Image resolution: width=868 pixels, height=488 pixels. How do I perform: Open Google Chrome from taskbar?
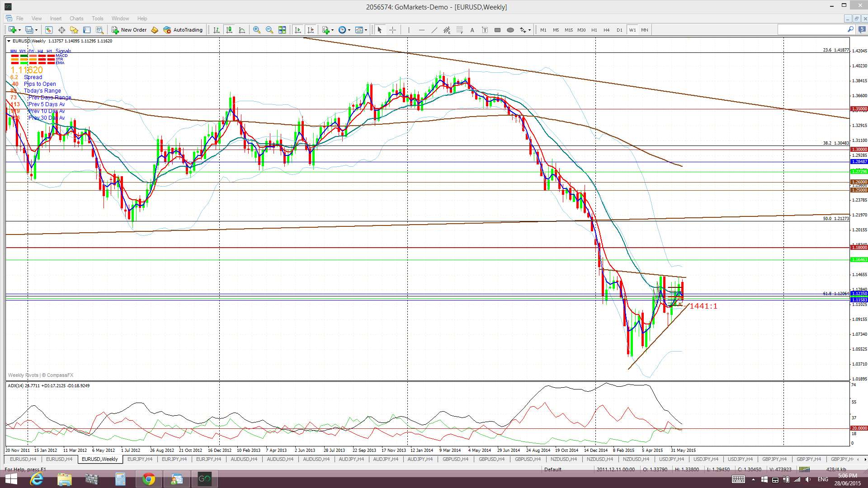(148, 479)
